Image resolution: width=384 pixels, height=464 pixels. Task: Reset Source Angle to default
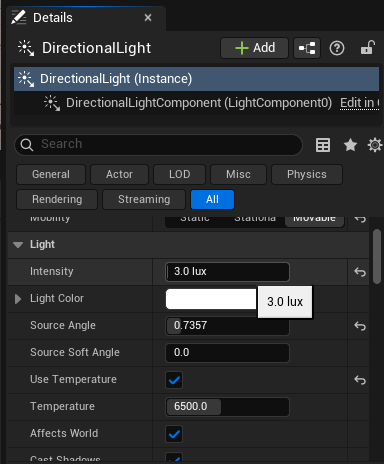[x=360, y=326]
